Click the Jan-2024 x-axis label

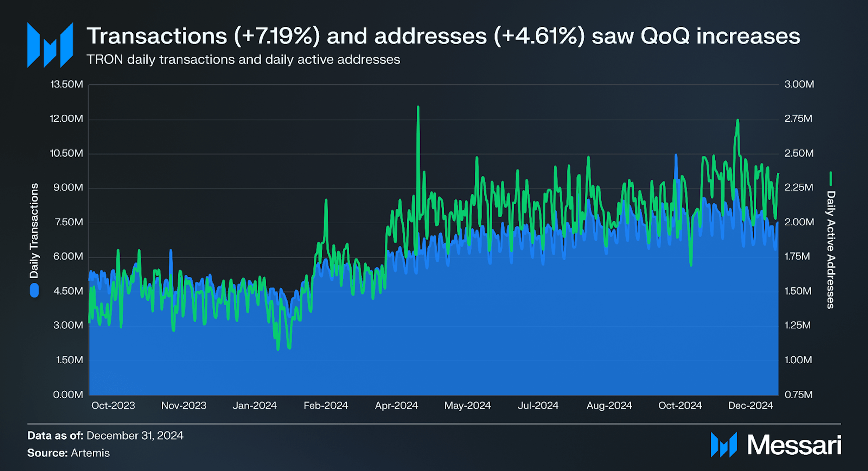coord(254,405)
